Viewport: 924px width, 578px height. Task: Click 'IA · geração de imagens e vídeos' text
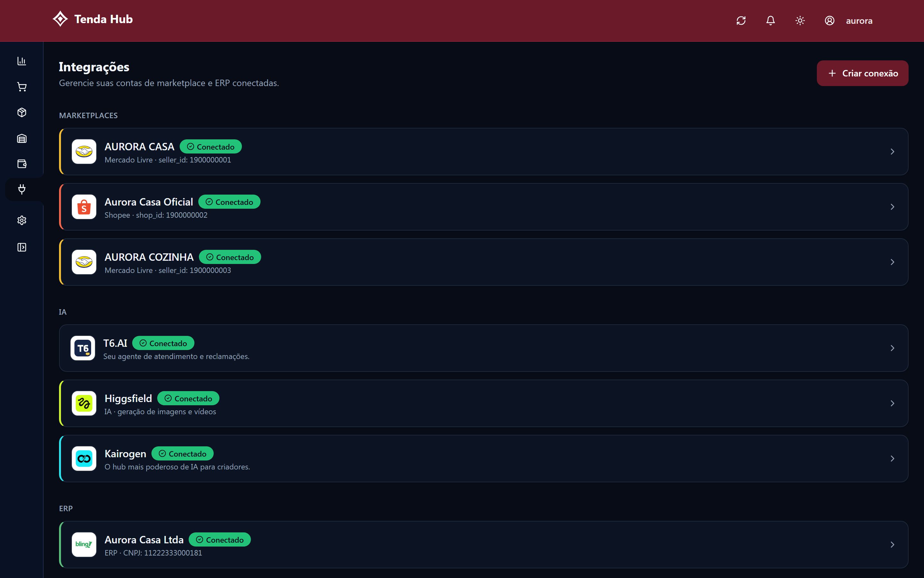coord(160,412)
